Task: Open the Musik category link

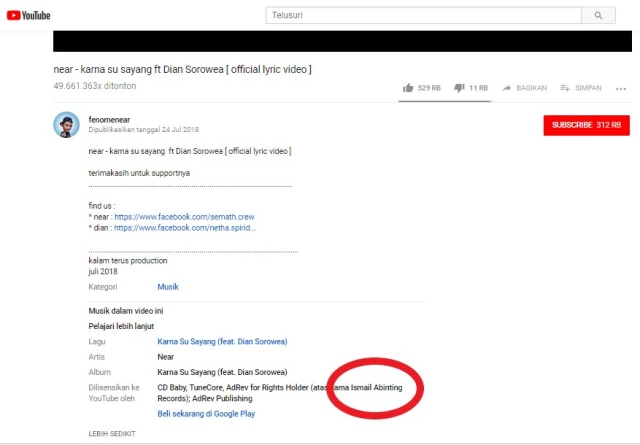Action: click(x=168, y=287)
